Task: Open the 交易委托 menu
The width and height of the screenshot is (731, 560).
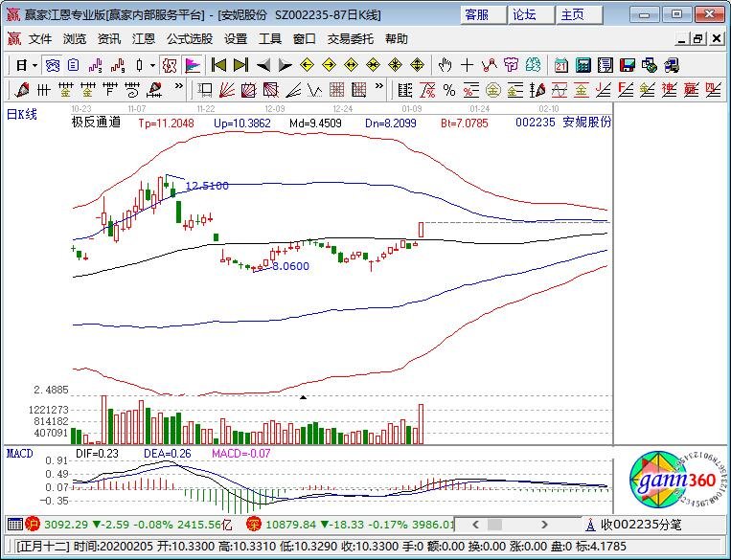Action: (x=351, y=39)
